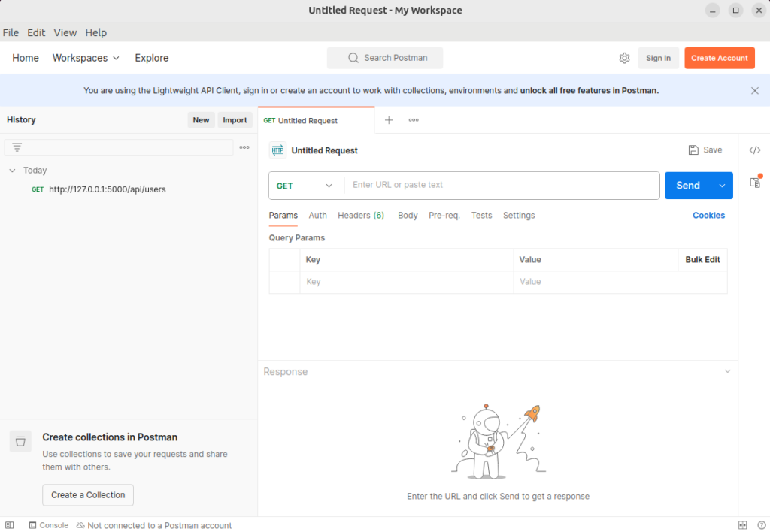The image size is (770, 532).
Task: Switch to the Pre-req. tab
Action: (x=444, y=216)
